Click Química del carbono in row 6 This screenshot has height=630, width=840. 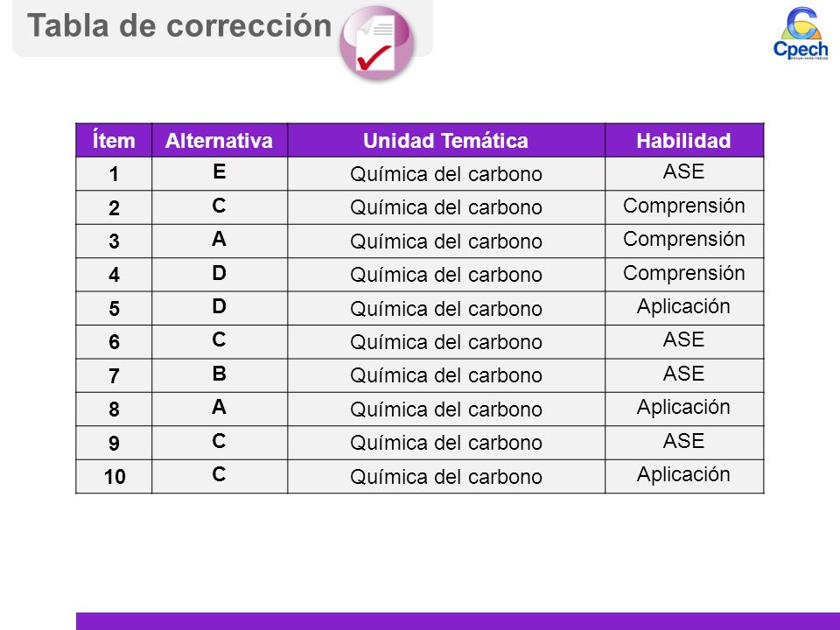click(x=446, y=342)
